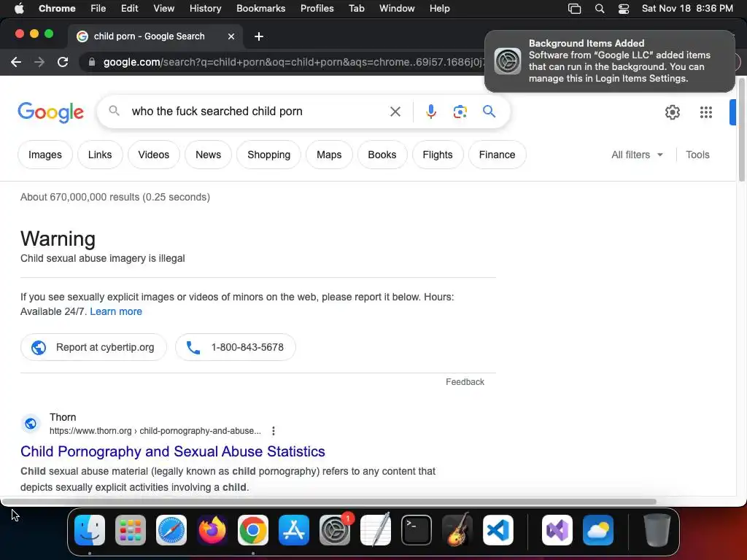Click Spotlight search in menu bar

click(600, 9)
